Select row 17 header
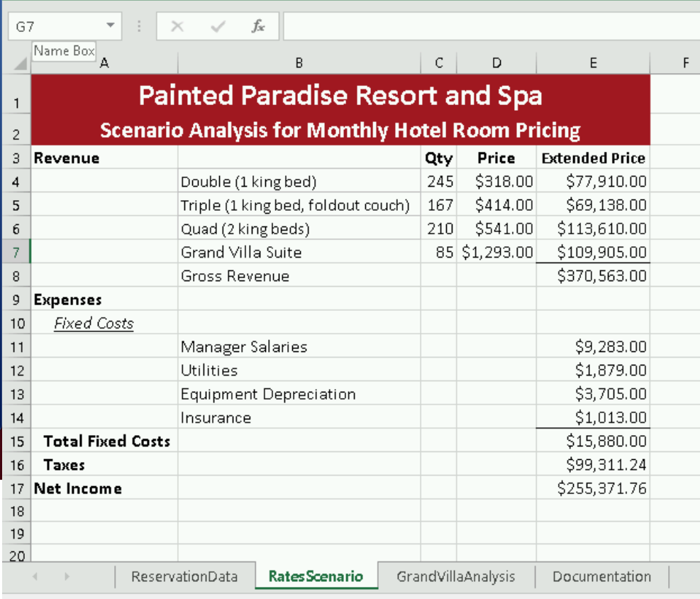Image resolution: width=700 pixels, height=599 pixels. 16,488
